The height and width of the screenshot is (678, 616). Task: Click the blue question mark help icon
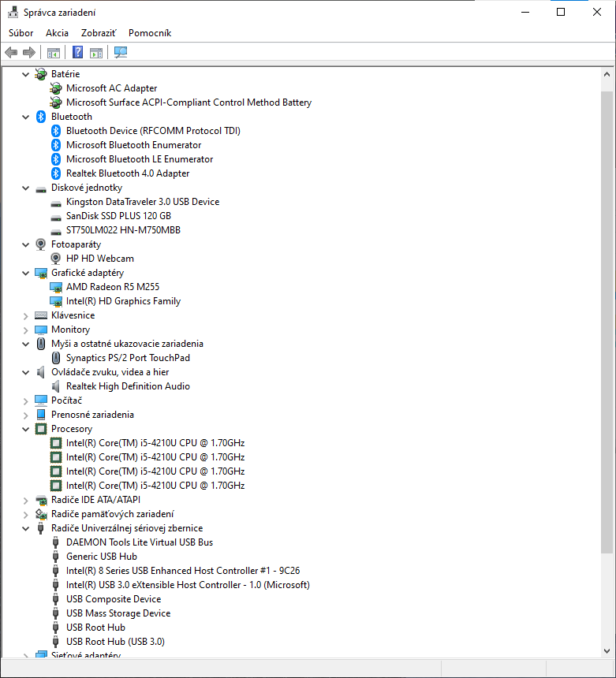78,53
